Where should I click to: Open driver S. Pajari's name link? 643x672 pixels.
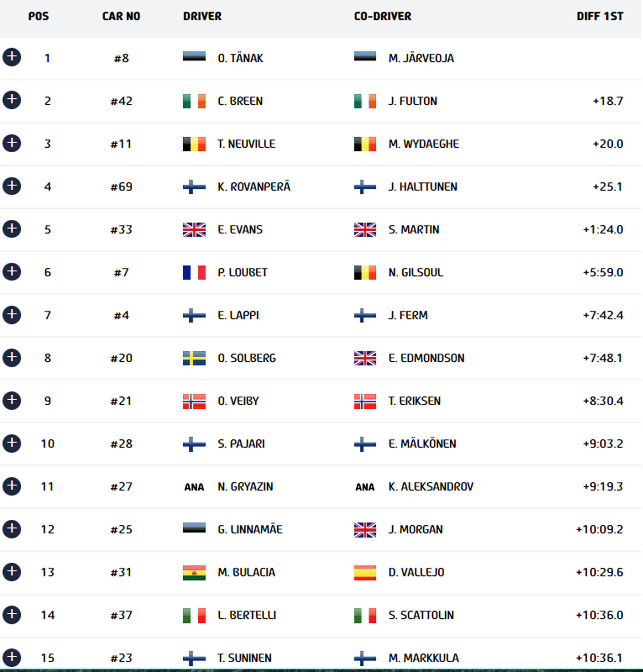pyautogui.click(x=241, y=444)
